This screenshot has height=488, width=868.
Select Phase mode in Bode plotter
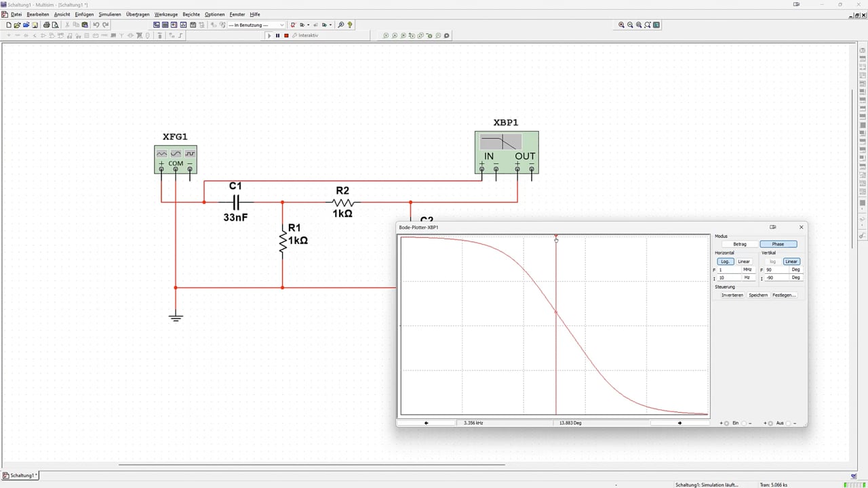(x=778, y=244)
